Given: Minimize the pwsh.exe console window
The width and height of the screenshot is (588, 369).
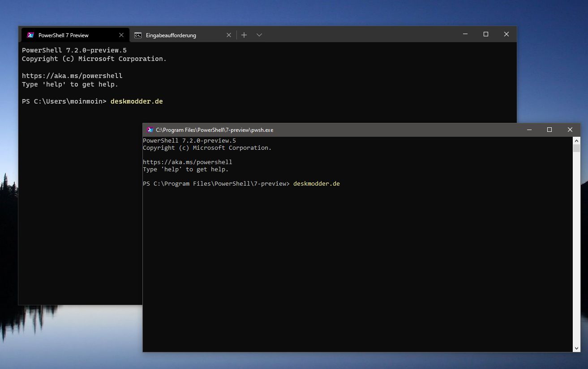Looking at the screenshot, I should (x=529, y=130).
